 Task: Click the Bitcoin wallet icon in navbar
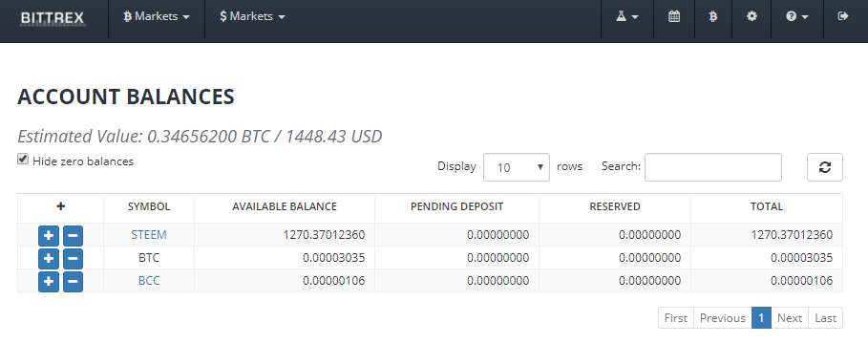[713, 16]
